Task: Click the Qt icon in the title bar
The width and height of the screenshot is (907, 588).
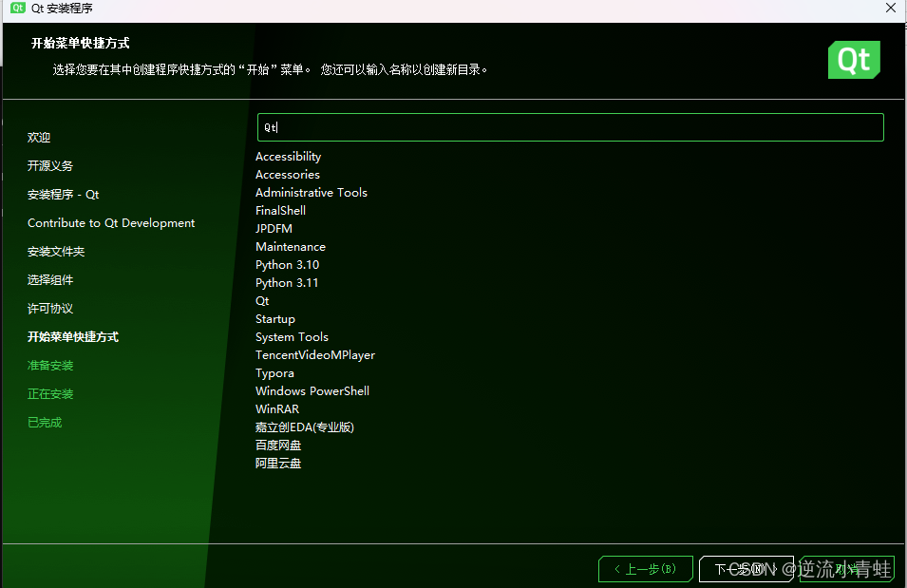Action: [18, 8]
